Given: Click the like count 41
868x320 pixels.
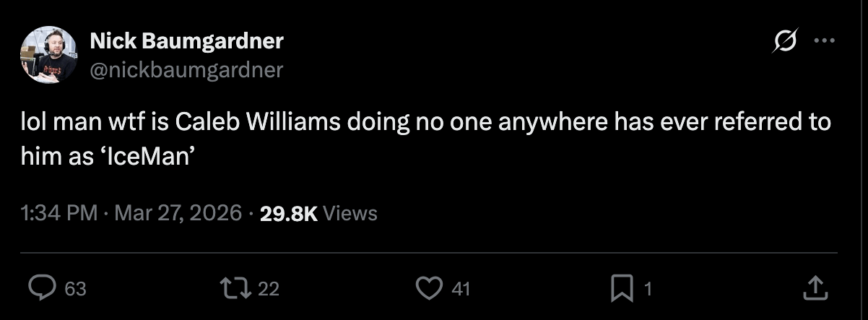Looking at the screenshot, I should pyautogui.click(x=461, y=290).
